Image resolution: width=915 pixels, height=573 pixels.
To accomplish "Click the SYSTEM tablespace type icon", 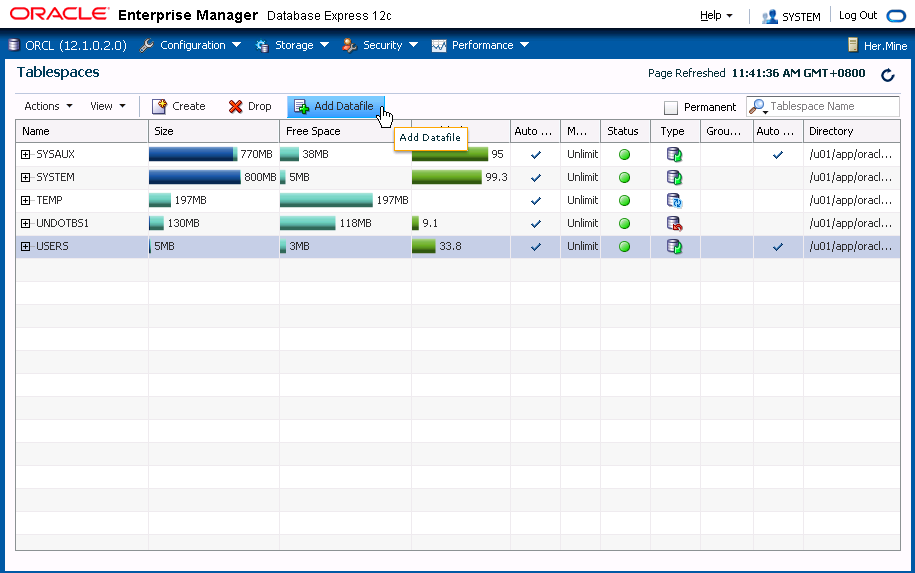I will point(675,177).
